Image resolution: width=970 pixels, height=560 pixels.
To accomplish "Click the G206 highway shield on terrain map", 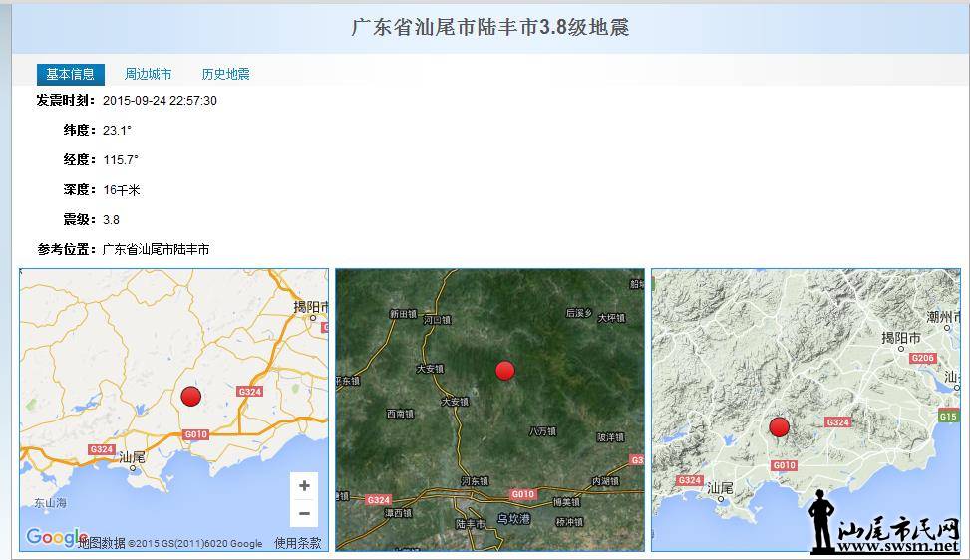I will click(x=922, y=358).
